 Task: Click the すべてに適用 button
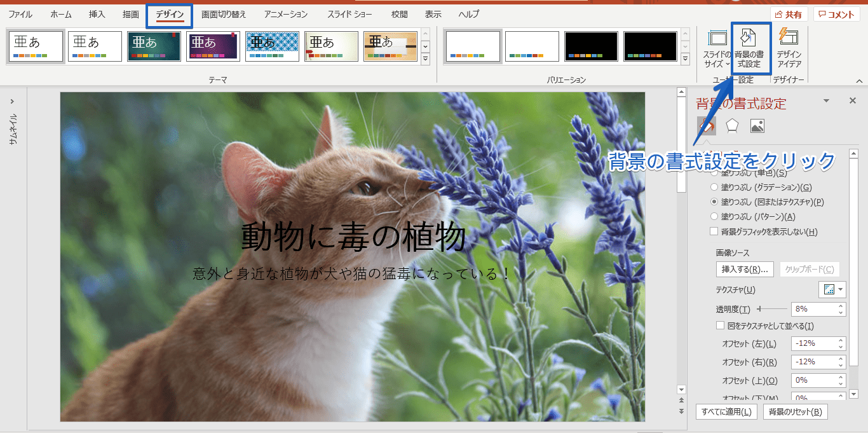coord(726,411)
